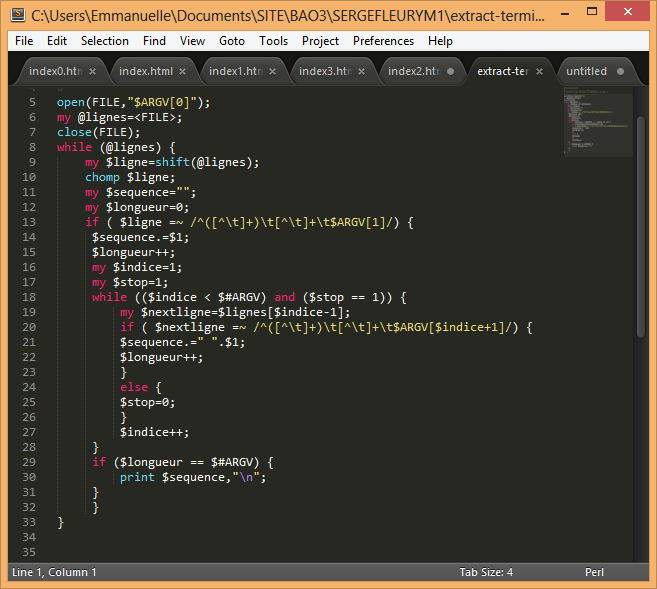Switch to the index2.htm tab
This screenshot has width=657, height=589.
[x=414, y=71]
